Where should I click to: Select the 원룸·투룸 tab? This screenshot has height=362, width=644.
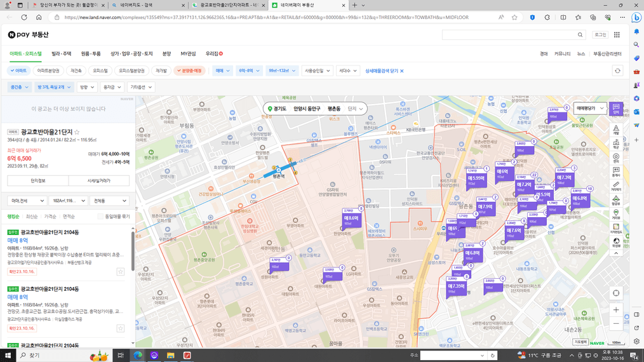click(x=91, y=54)
